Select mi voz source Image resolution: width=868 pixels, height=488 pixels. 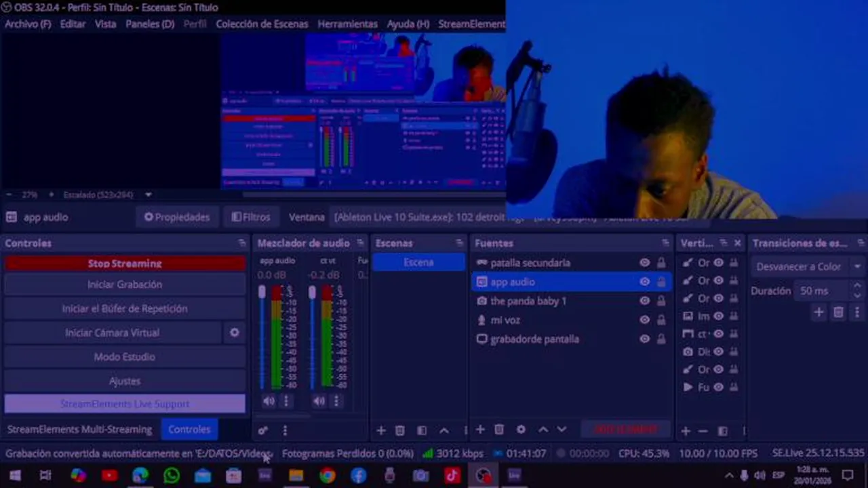(x=505, y=320)
